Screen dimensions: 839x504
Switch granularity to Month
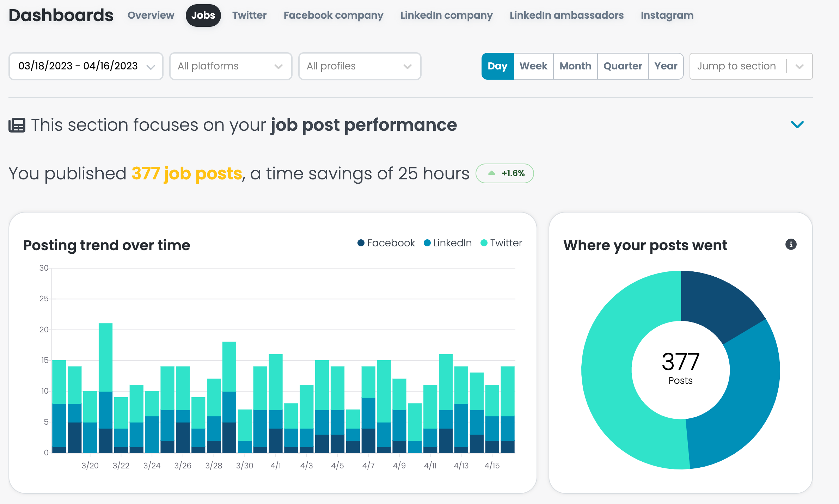(x=575, y=66)
